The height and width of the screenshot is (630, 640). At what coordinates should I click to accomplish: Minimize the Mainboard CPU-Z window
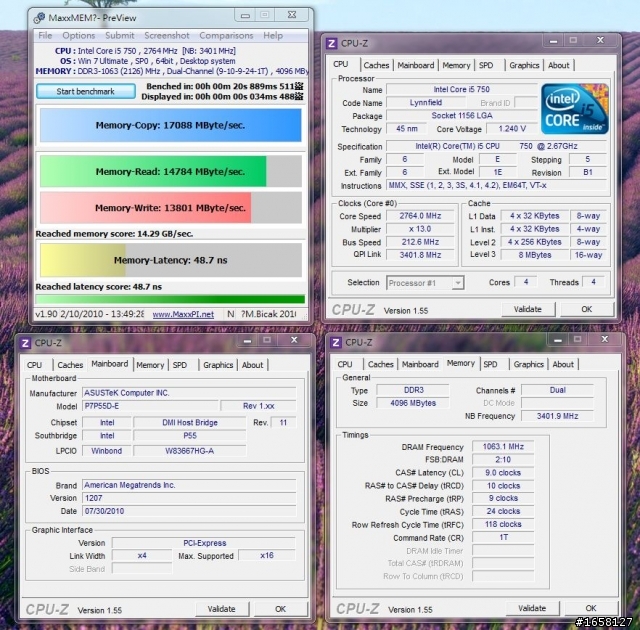[247, 340]
